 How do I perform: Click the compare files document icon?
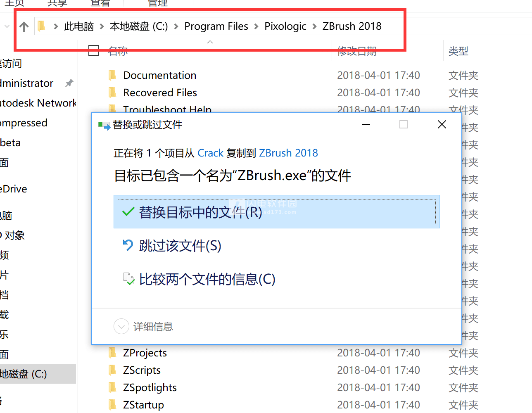tap(129, 279)
